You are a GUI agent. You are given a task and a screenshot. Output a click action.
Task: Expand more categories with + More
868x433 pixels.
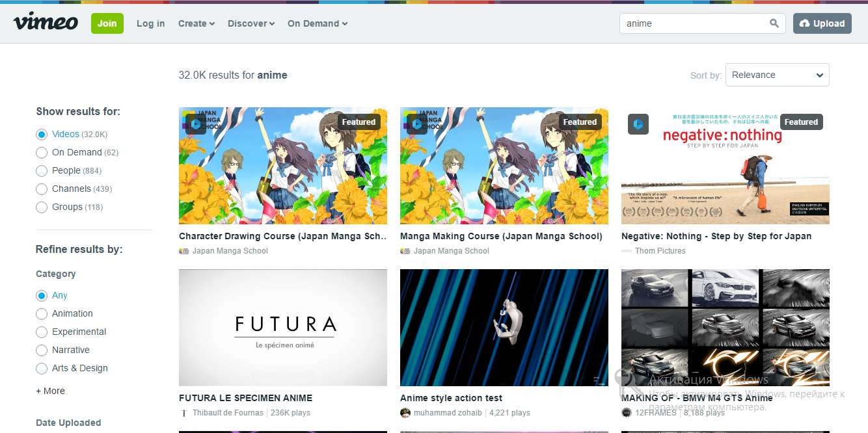(50, 391)
